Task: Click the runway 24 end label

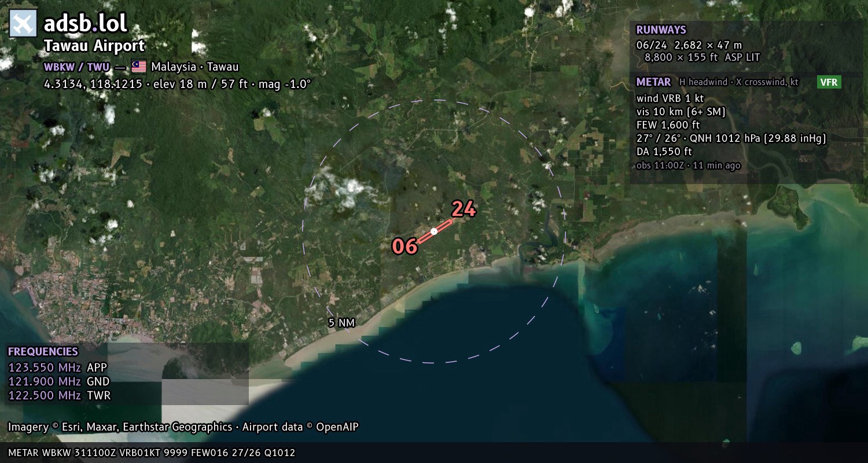Action: tap(464, 209)
